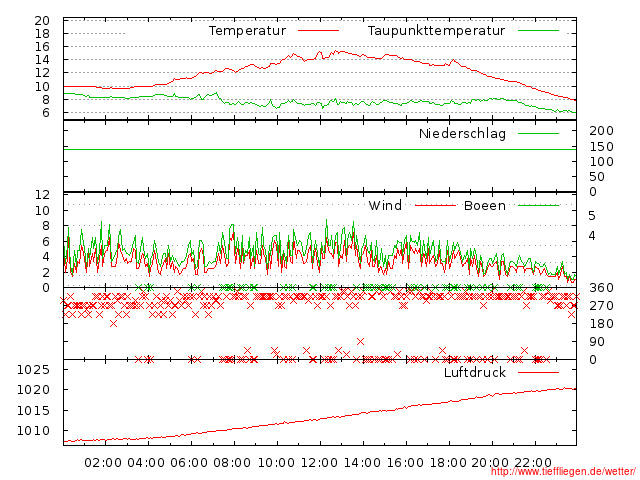Click the 04:00 time axis label
The width and height of the screenshot is (640, 480).
tap(146, 463)
